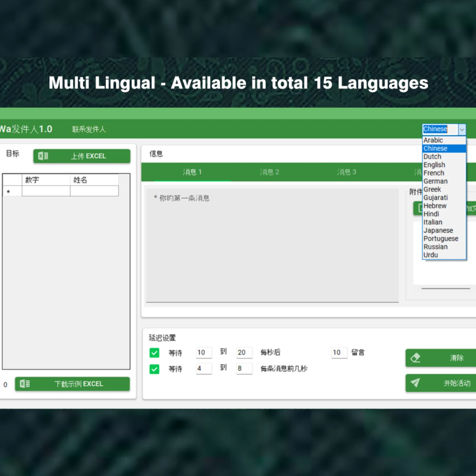The height and width of the screenshot is (476, 476).
Task: Open the 消息 1 tab
Action: coord(192,172)
